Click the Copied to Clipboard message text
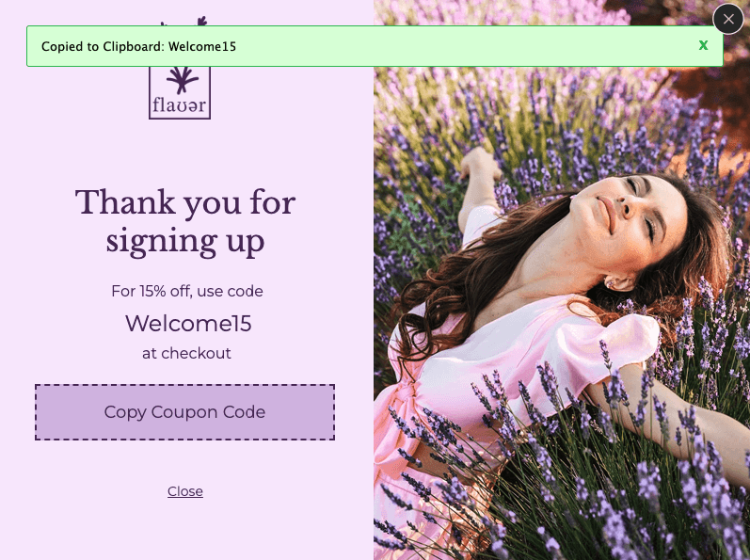 click(x=138, y=46)
